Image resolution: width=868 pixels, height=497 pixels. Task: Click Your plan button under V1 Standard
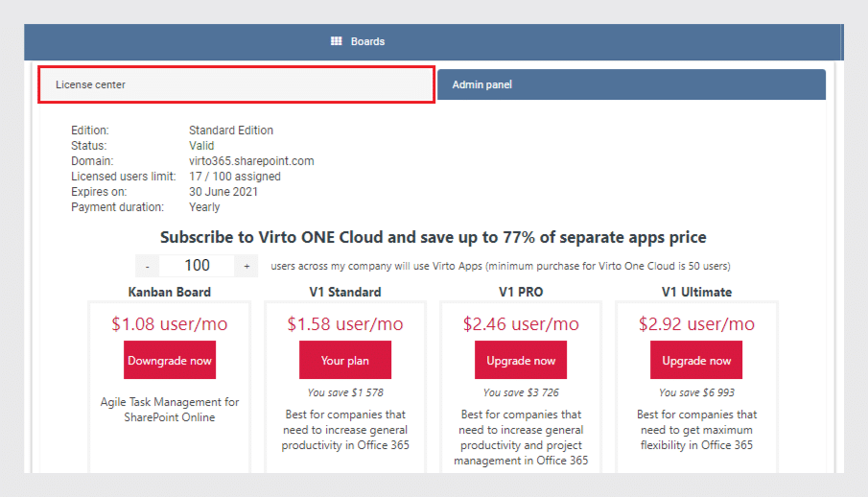click(x=345, y=360)
